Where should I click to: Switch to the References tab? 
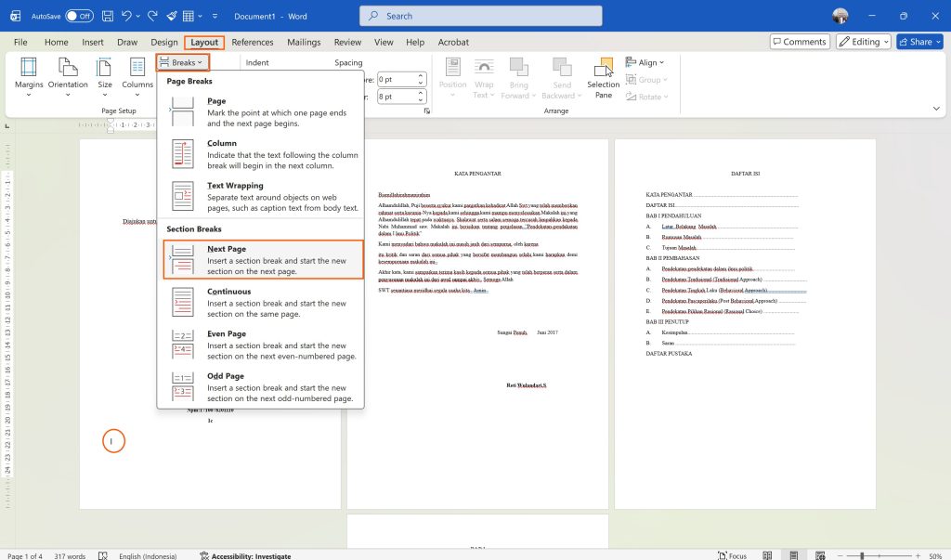click(253, 42)
